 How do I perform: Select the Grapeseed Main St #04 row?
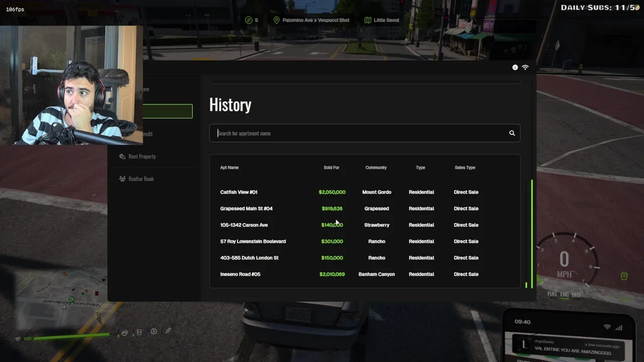coord(365,209)
